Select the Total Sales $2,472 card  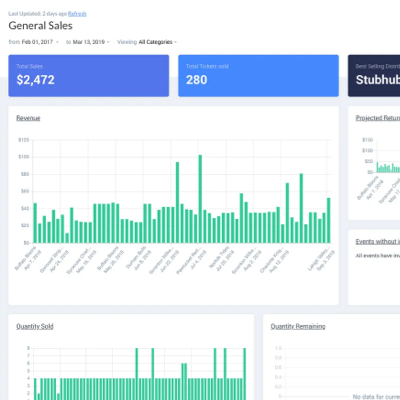[89, 76]
